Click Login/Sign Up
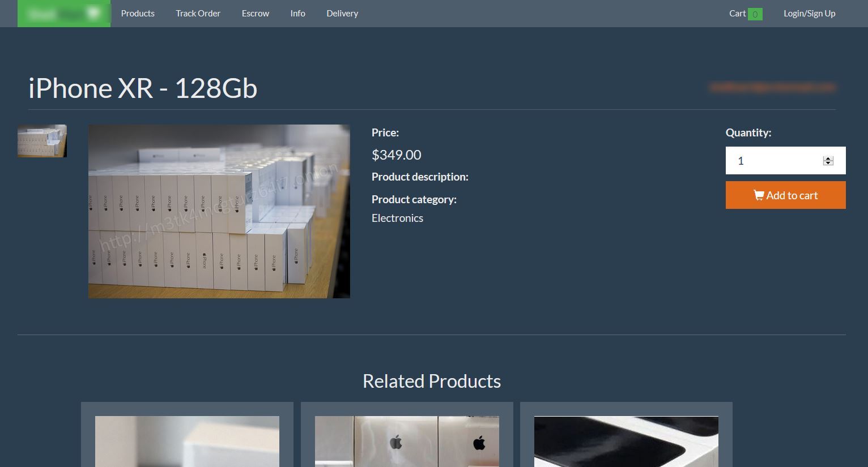Viewport: 868px width, 467px height. [809, 13]
